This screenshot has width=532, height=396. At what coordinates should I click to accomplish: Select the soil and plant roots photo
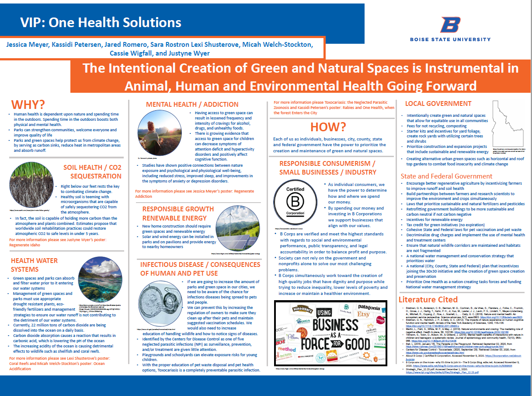pyautogui.click(x=31, y=185)
